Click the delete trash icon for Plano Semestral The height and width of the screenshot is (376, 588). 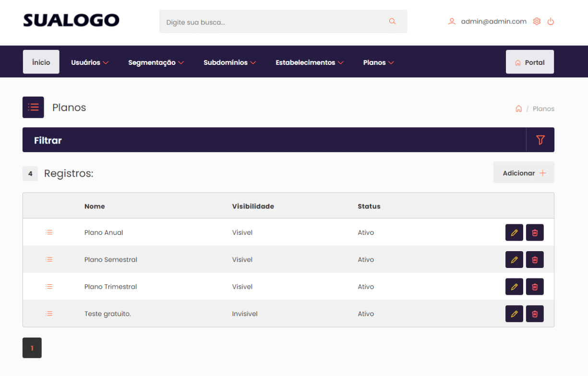click(535, 259)
